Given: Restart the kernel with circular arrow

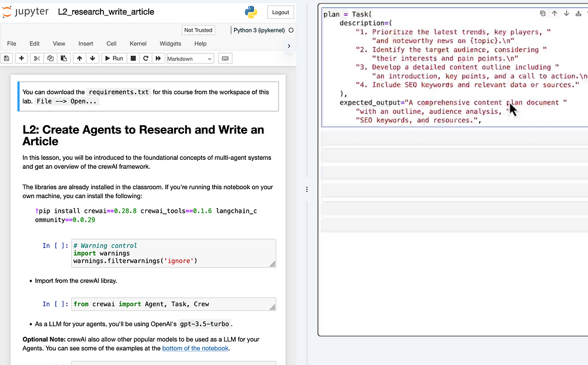Looking at the screenshot, I should [x=146, y=58].
